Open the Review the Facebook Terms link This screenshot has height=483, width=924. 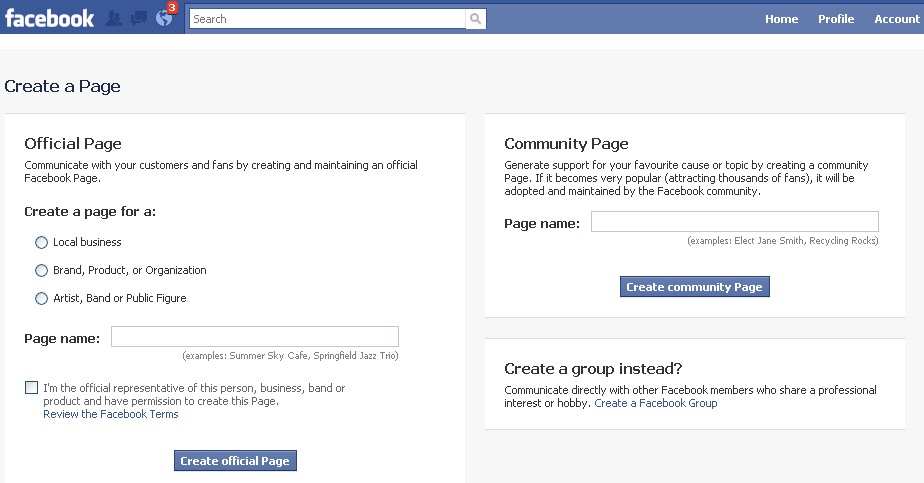[x=111, y=414]
